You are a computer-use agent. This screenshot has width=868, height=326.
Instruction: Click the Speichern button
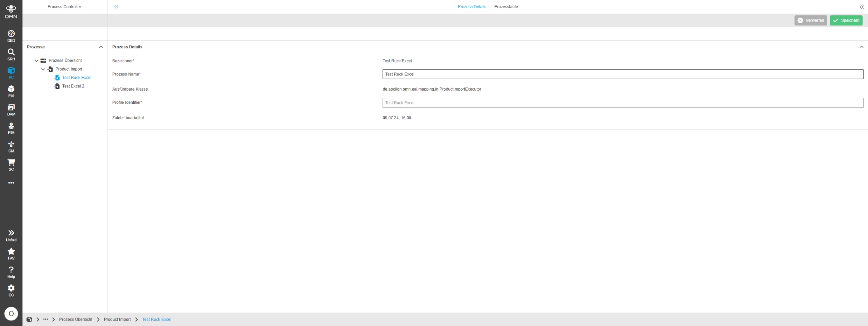(846, 20)
